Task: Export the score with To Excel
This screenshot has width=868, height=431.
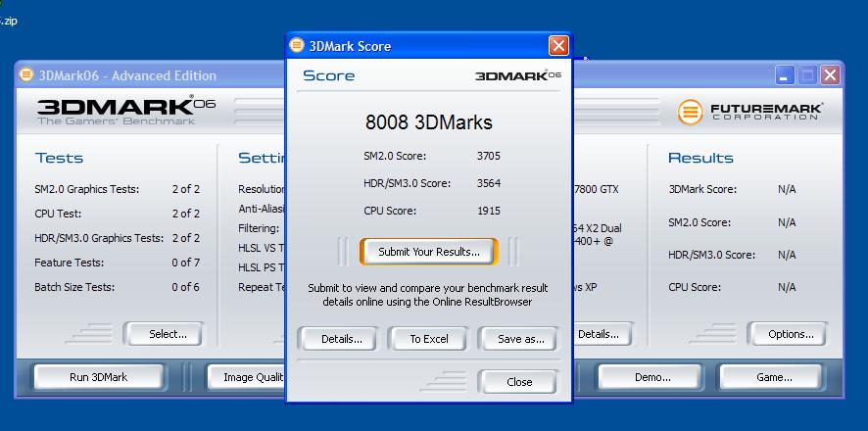Action: [x=428, y=339]
